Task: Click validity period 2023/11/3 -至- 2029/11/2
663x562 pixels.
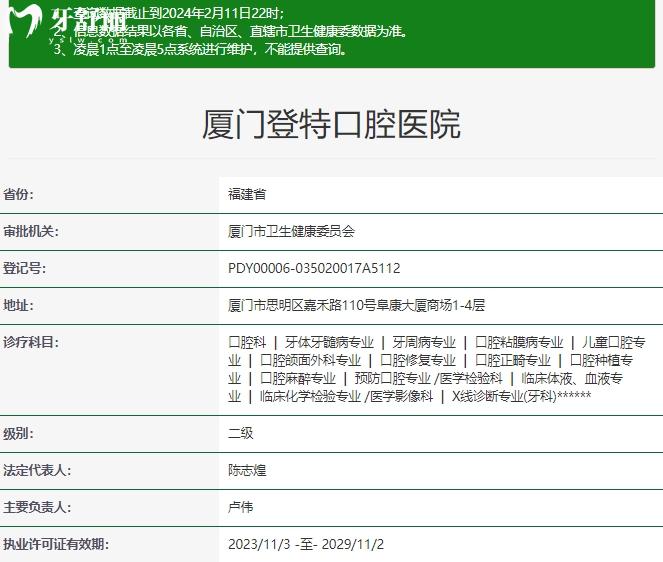Action: coord(306,544)
